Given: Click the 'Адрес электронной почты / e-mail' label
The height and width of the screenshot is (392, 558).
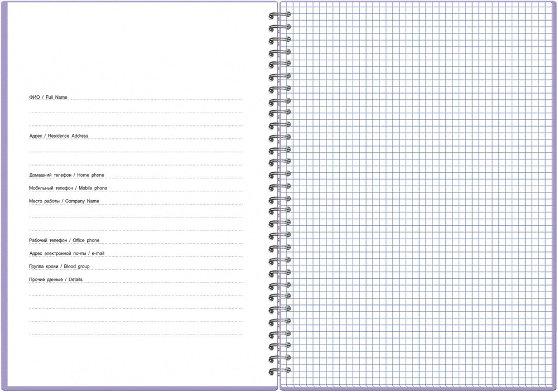Looking at the screenshot, I should (66, 253).
